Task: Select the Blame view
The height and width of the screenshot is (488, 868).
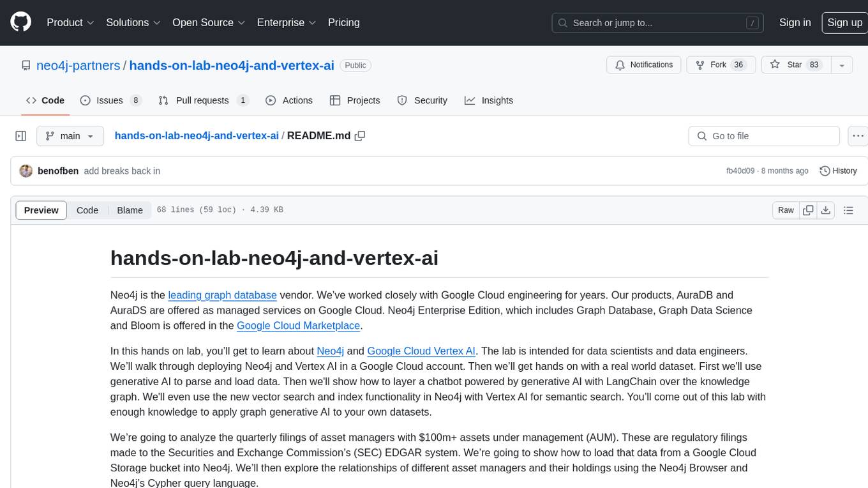Action: click(x=130, y=210)
